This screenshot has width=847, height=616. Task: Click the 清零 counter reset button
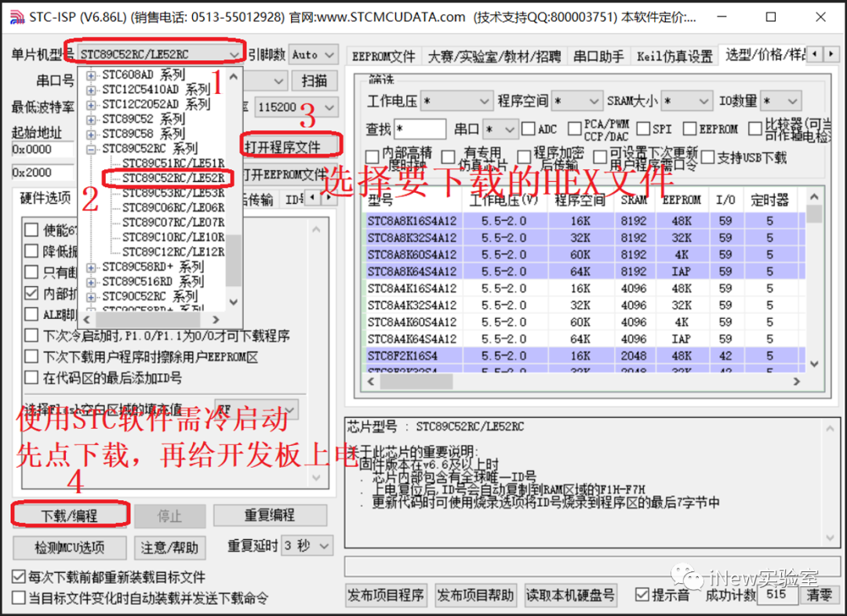point(820,595)
